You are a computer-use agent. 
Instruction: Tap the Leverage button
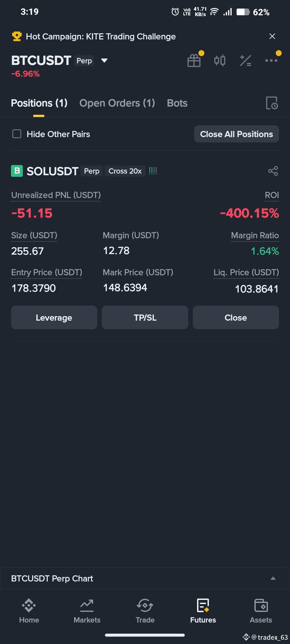[54, 317]
